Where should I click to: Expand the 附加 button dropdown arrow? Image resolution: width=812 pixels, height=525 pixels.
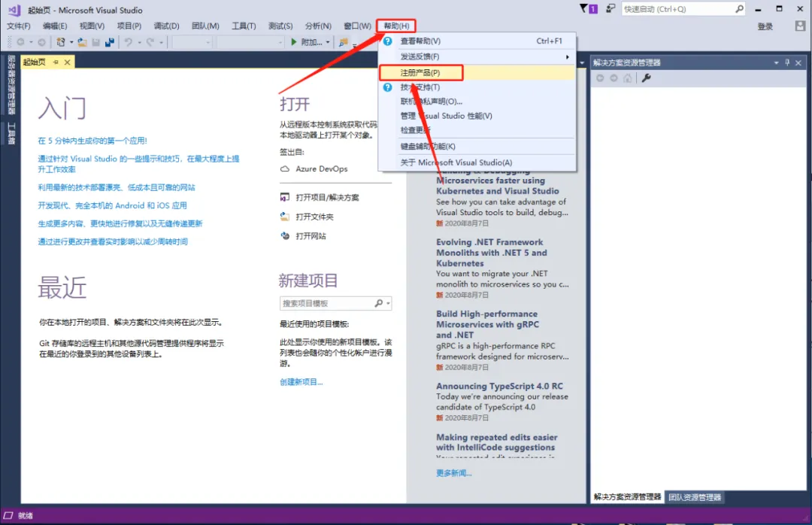point(328,43)
